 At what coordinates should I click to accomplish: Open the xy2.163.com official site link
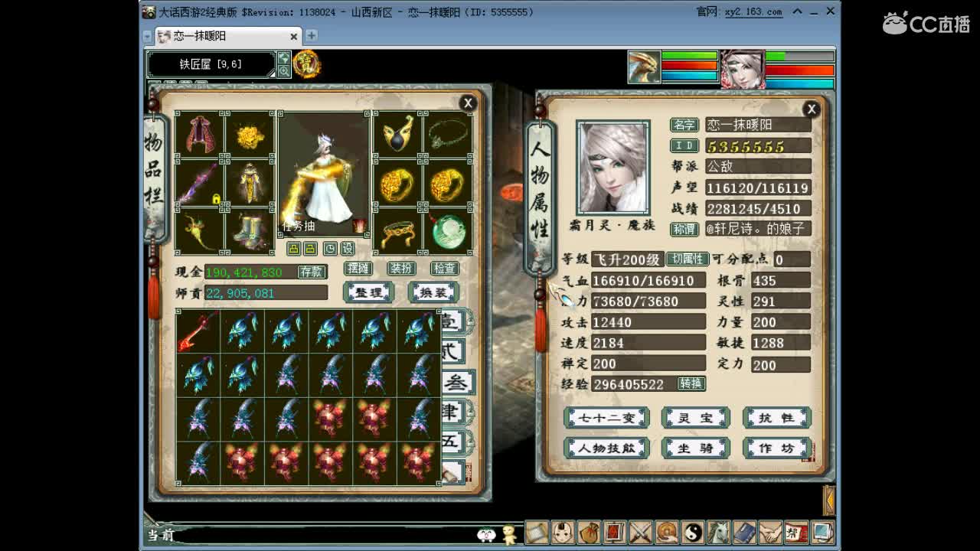pyautogui.click(x=753, y=12)
